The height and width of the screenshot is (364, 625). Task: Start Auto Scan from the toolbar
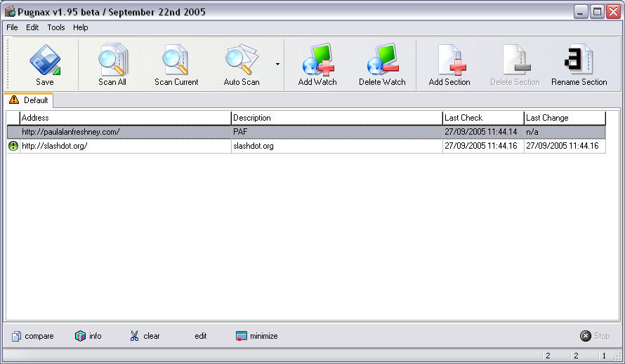click(242, 65)
